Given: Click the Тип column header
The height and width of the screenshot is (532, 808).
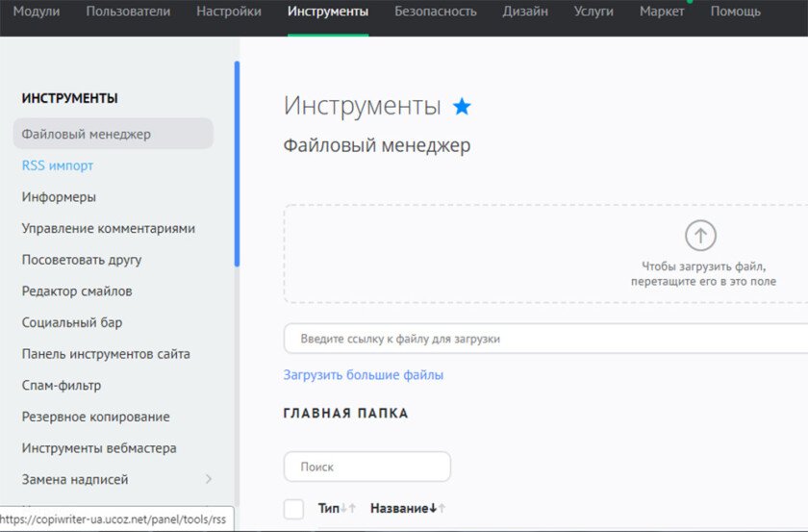Looking at the screenshot, I should [x=328, y=508].
